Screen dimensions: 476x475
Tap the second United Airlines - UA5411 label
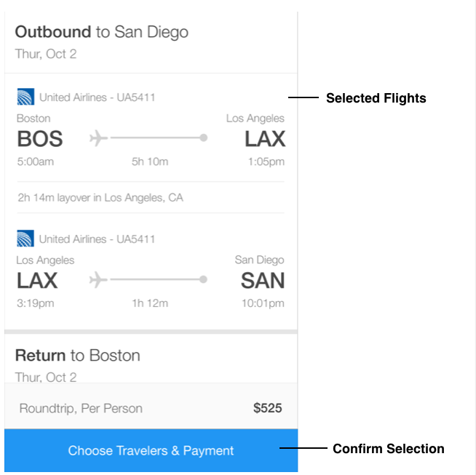coord(97,239)
